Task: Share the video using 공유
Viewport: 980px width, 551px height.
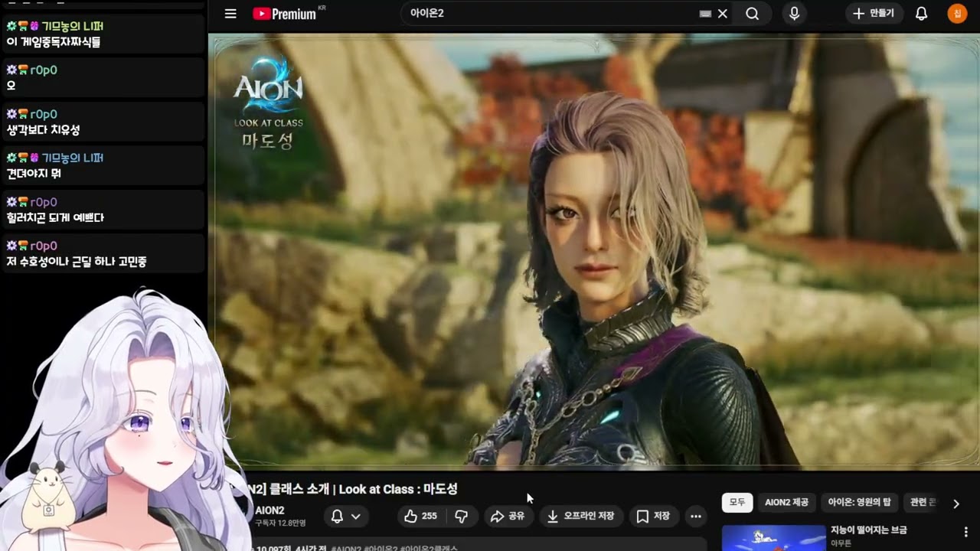Action: point(508,517)
